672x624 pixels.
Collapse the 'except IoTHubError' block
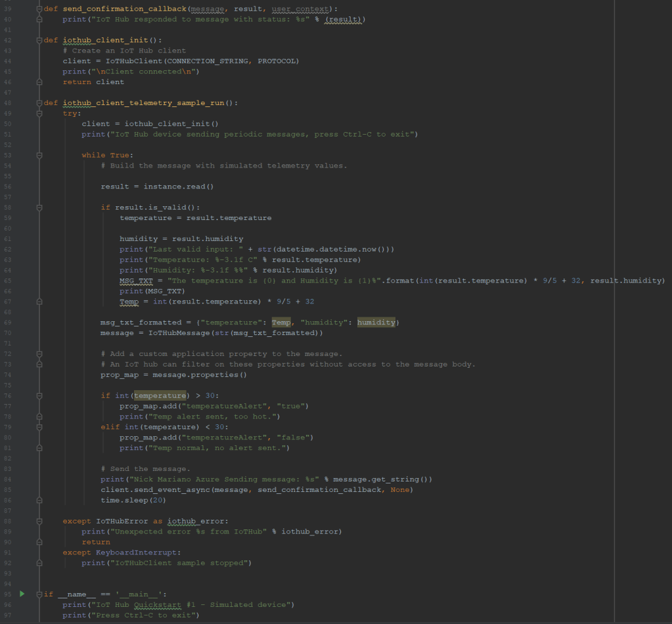39,521
